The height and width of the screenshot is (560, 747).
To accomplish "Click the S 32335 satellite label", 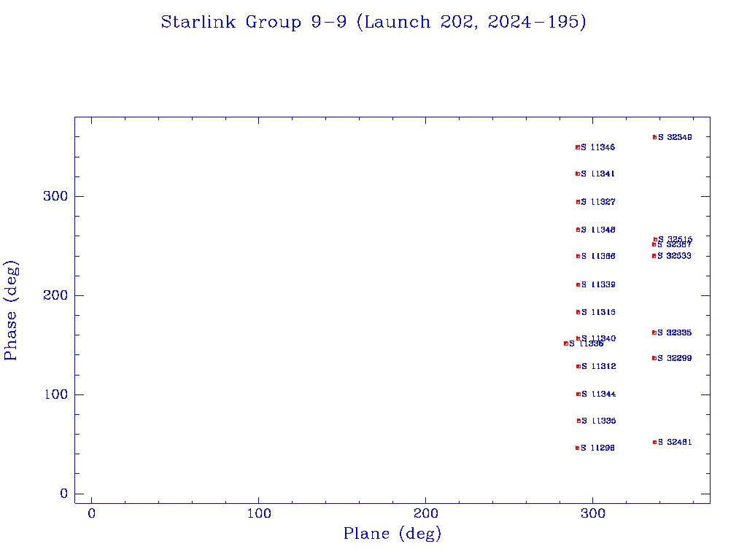I will pyautogui.click(x=674, y=332).
